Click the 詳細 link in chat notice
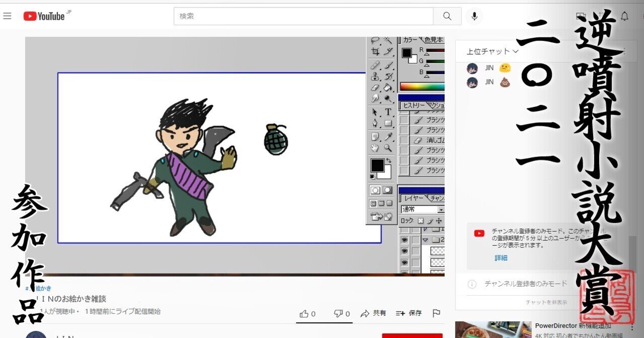 click(501, 258)
